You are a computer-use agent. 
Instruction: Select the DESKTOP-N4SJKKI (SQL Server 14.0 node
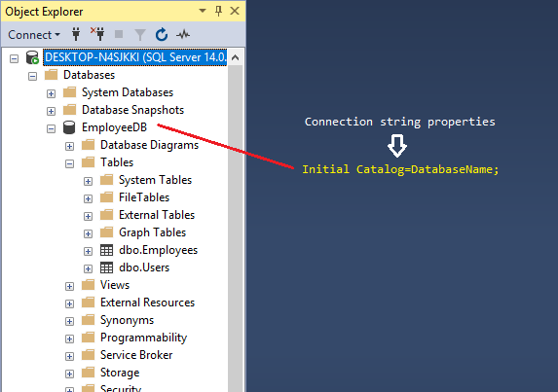pyautogui.click(x=135, y=57)
